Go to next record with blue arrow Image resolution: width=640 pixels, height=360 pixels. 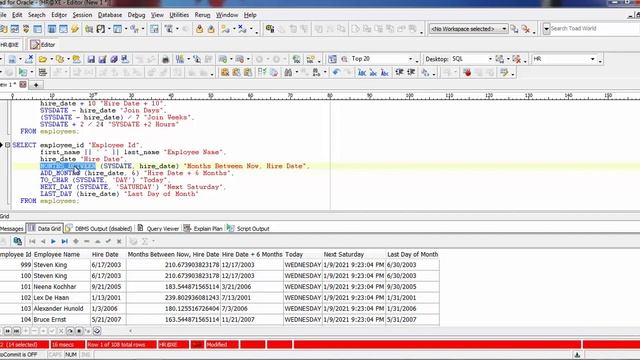[53, 241]
